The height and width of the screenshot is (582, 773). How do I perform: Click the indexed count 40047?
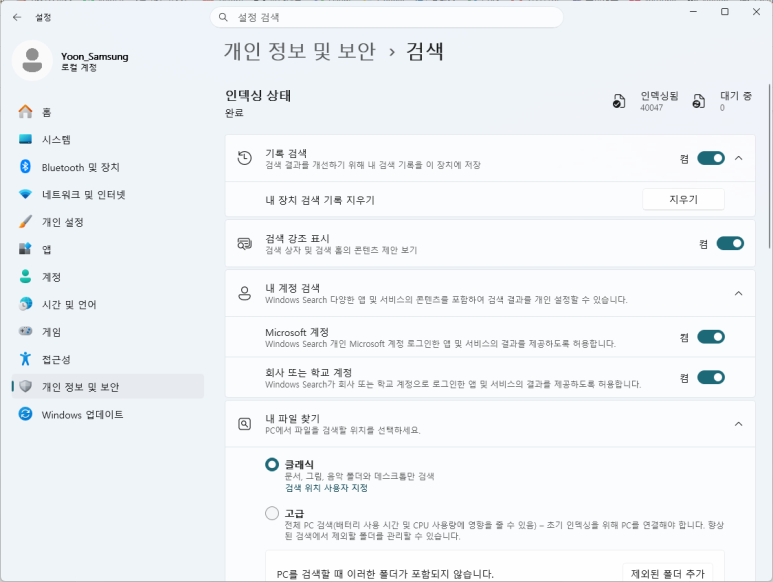[x=651, y=107]
